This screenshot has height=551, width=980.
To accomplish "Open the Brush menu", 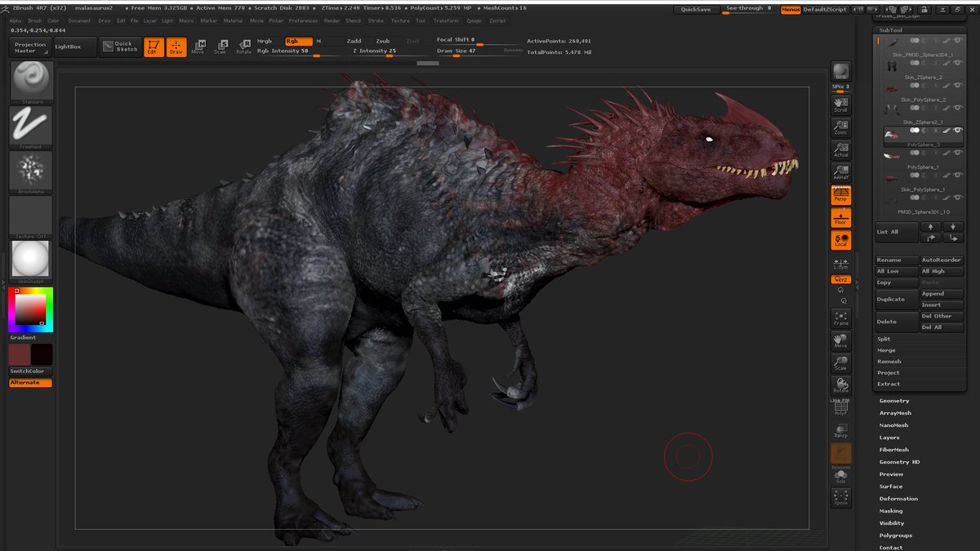I will [35, 20].
